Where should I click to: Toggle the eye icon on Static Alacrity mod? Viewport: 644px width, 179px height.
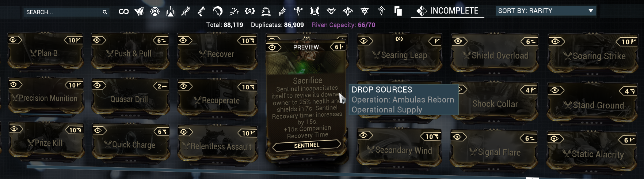[555, 138]
